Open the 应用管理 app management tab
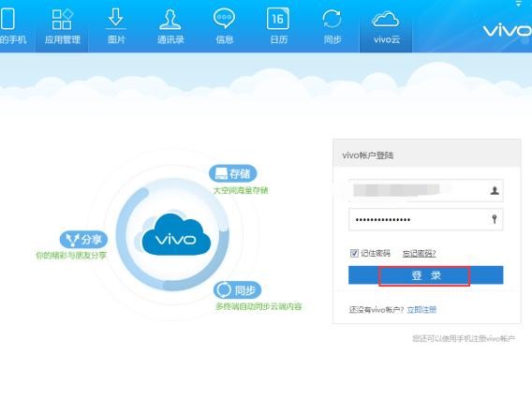532x399 pixels. (62, 26)
